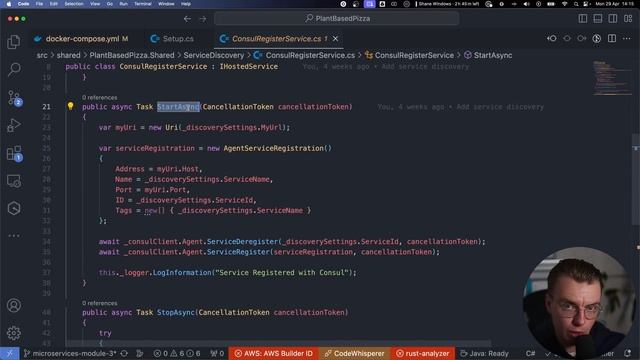This screenshot has width=640, height=360.
Task: Click the PlantBasedPizza command center search
Action: [x=337, y=18]
